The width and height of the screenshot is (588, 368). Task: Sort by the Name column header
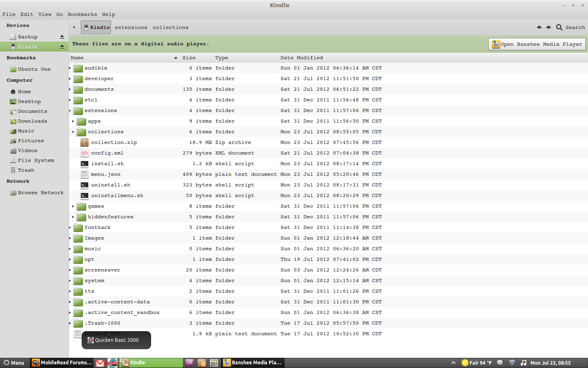124,58
